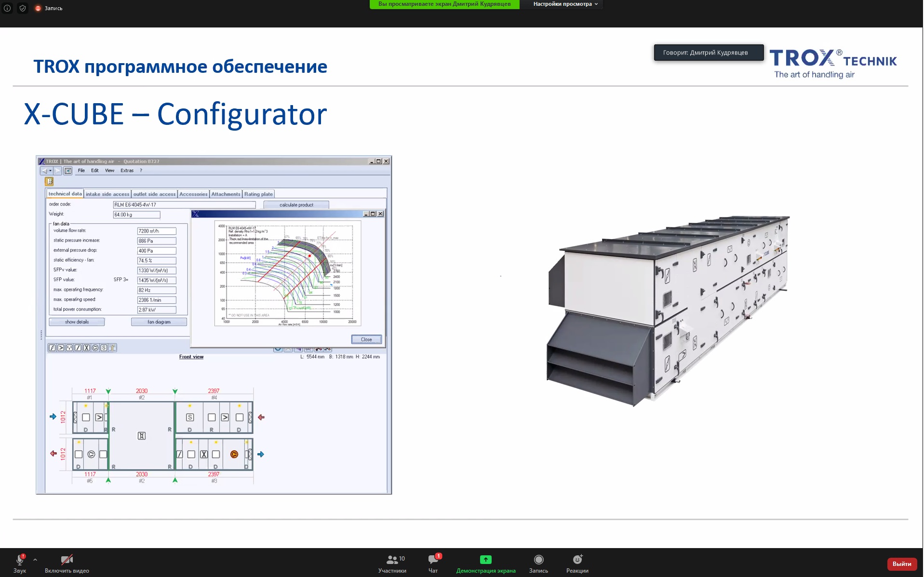Image resolution: width=924 pixels, height=577 pixels.
Task: Click the green screen-viewing banner for Дмитрий Кудрявцев
Action: tap(444, 4)
